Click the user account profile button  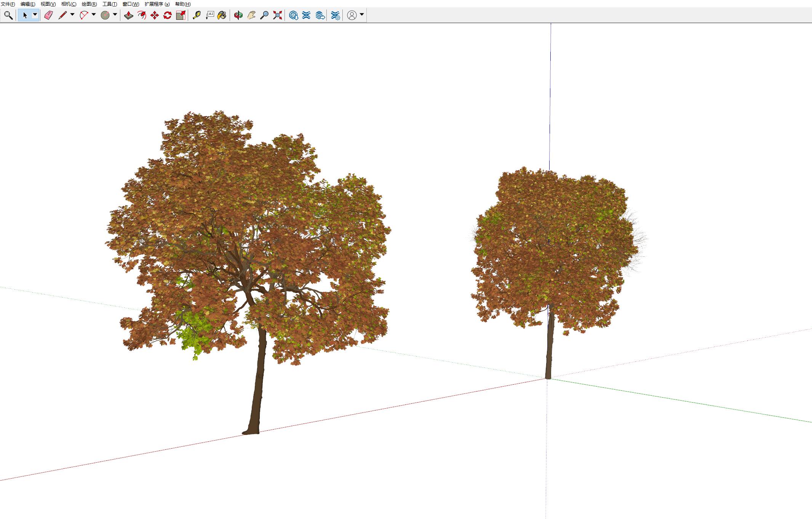[352, 15]
